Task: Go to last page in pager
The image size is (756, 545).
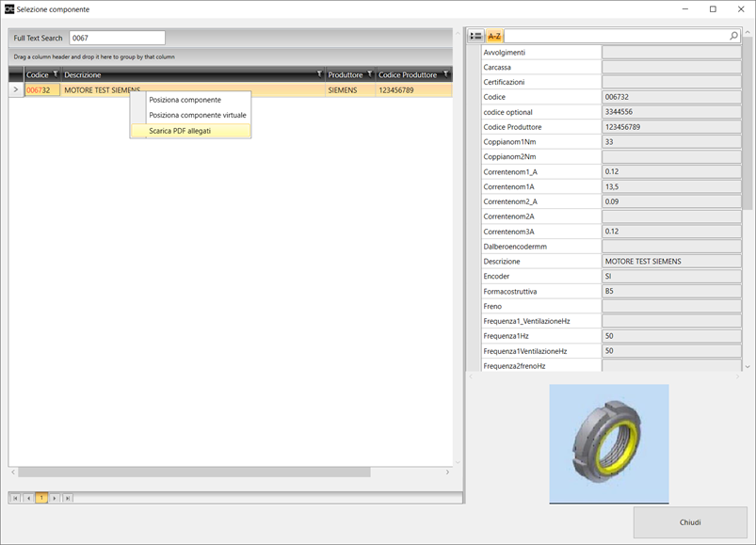Action: [x=68, y=498]
